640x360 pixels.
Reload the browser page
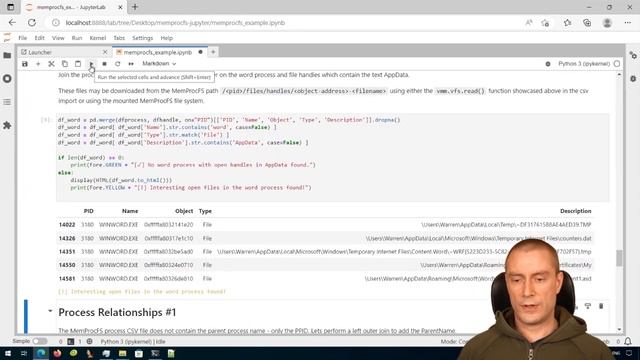(x=32, y=23)
